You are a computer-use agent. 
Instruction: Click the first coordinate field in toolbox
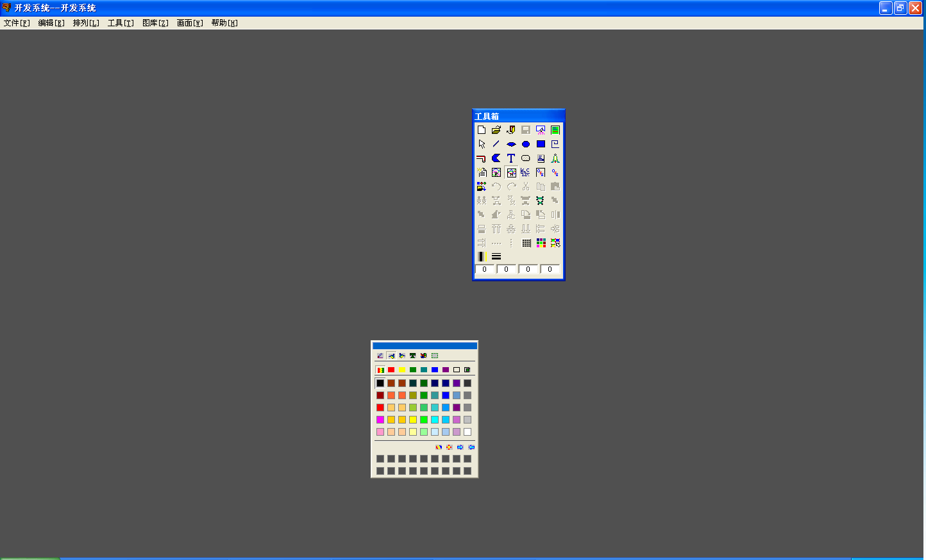coord(485,270)
